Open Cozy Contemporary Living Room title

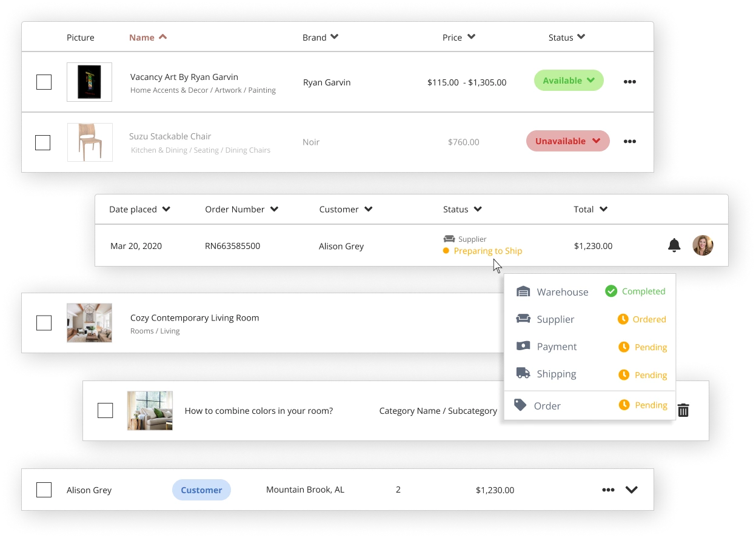(195, 317)
